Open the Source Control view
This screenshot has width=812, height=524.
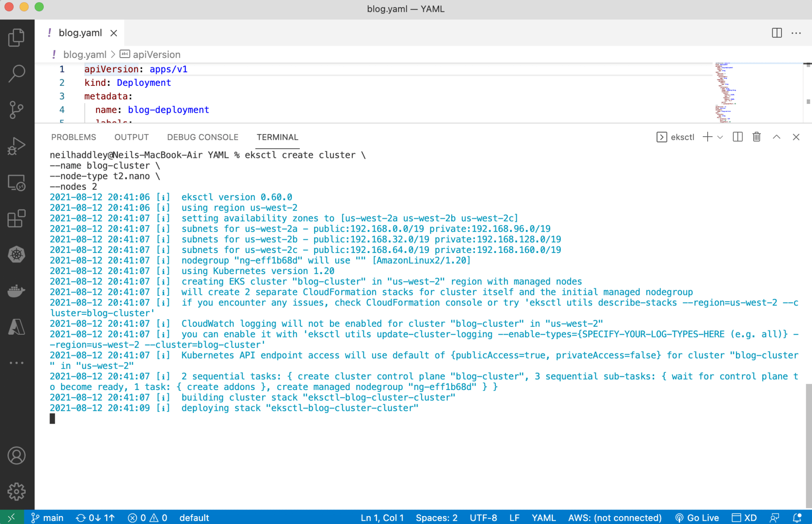16,110
